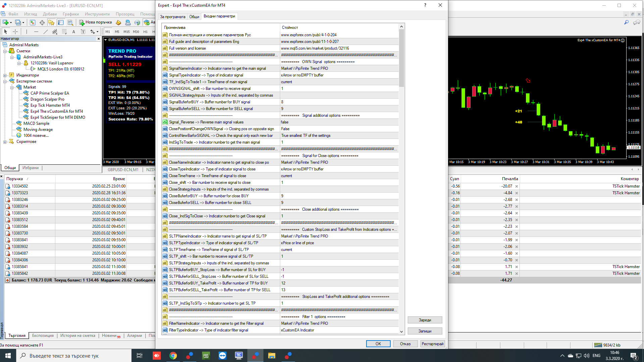
Task: Select the vertical line tool
Action: (27, 32)
